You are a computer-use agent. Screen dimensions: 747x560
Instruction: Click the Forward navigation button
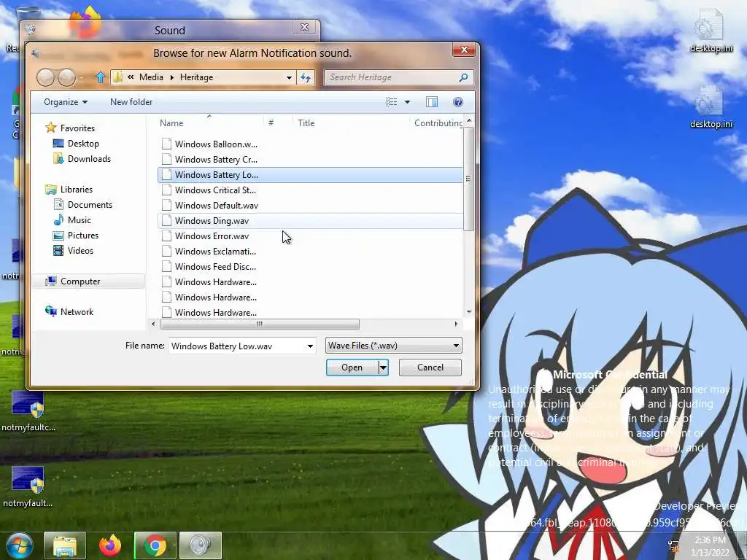66,77
